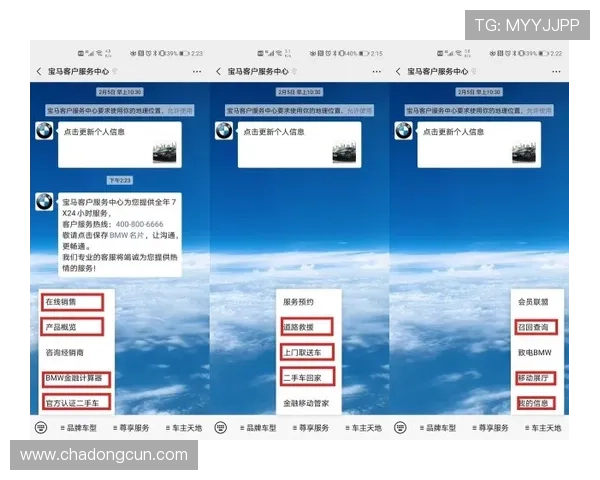Tap the 宝马客户服务中心 title in the 2:15 screen
Screen dimensions: 600x480
click(258, 72)
